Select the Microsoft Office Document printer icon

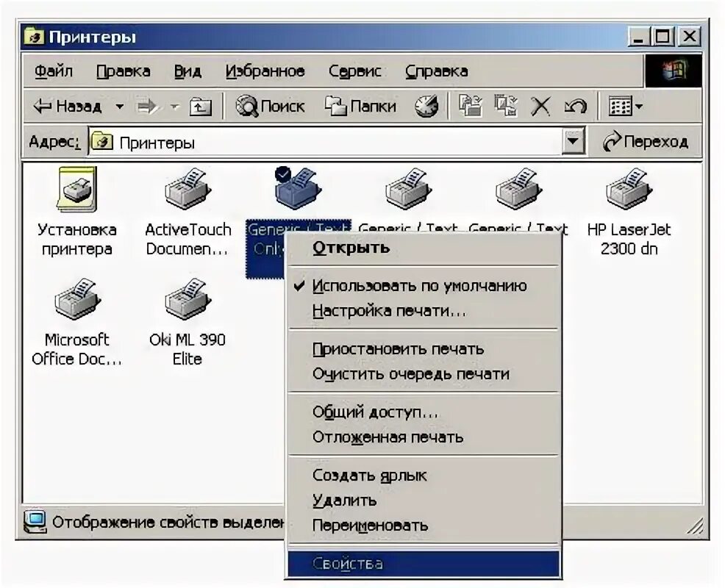(77, 299)
